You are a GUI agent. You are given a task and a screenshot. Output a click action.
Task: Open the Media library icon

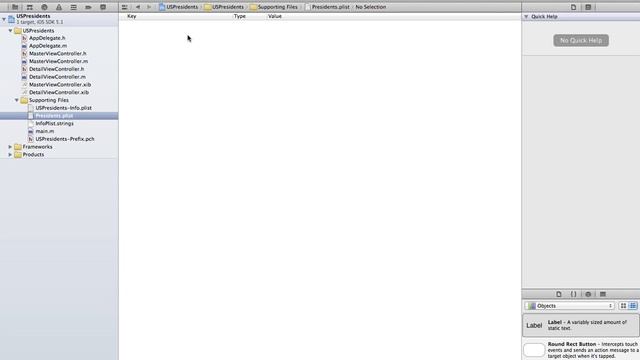[x=603, y=294]
